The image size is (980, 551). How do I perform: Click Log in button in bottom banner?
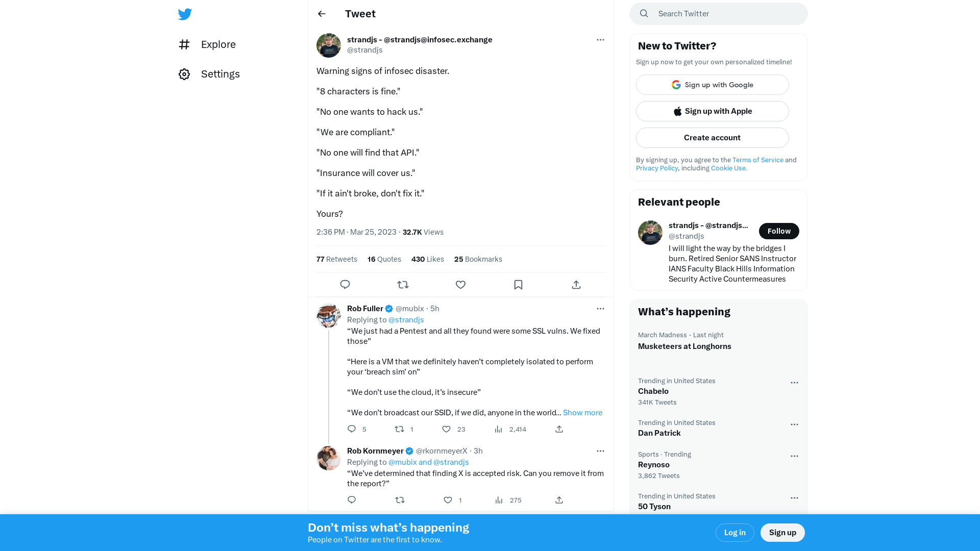point(734,532)
